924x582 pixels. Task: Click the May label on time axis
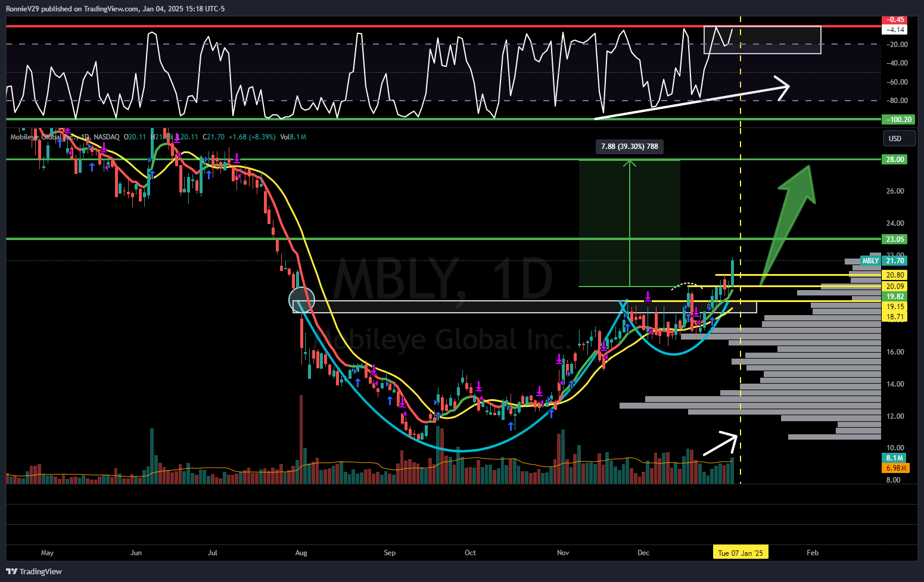pyautogui.click(x=47, y=553)
